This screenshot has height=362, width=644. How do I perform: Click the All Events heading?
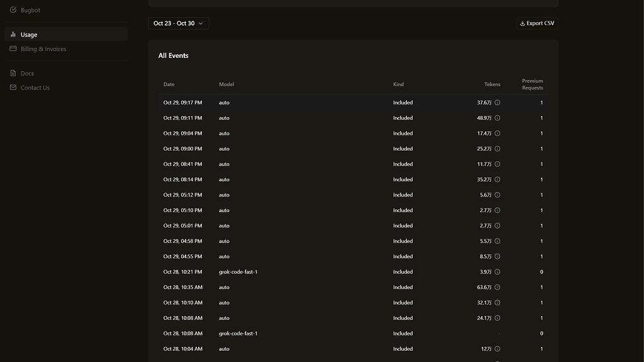(174, 55)
